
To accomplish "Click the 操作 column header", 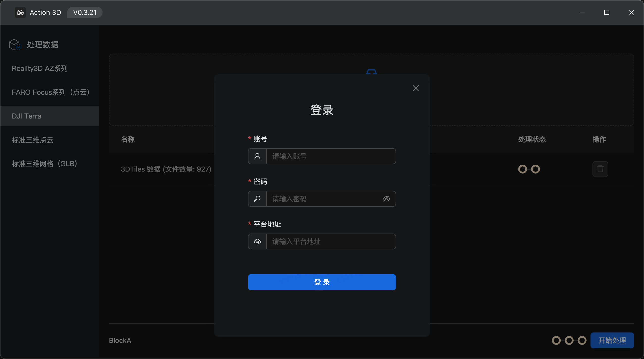I will 599,139.
